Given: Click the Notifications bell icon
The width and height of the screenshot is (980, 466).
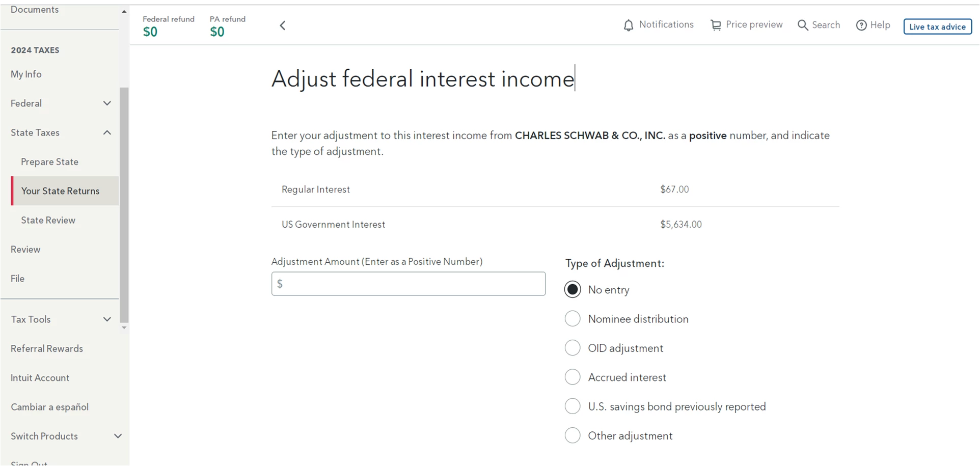Looking at the screenshot, I should (x=629, y=25).
